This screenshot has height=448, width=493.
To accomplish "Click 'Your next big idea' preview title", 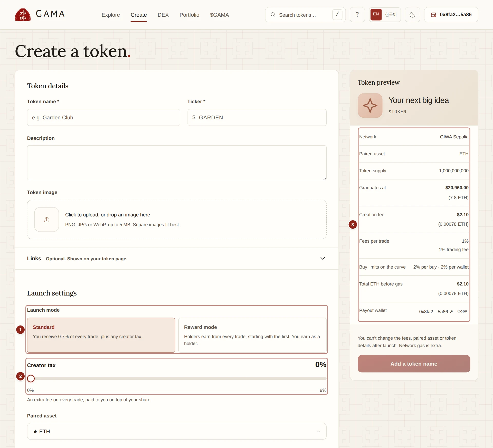I will pos(419,100).
